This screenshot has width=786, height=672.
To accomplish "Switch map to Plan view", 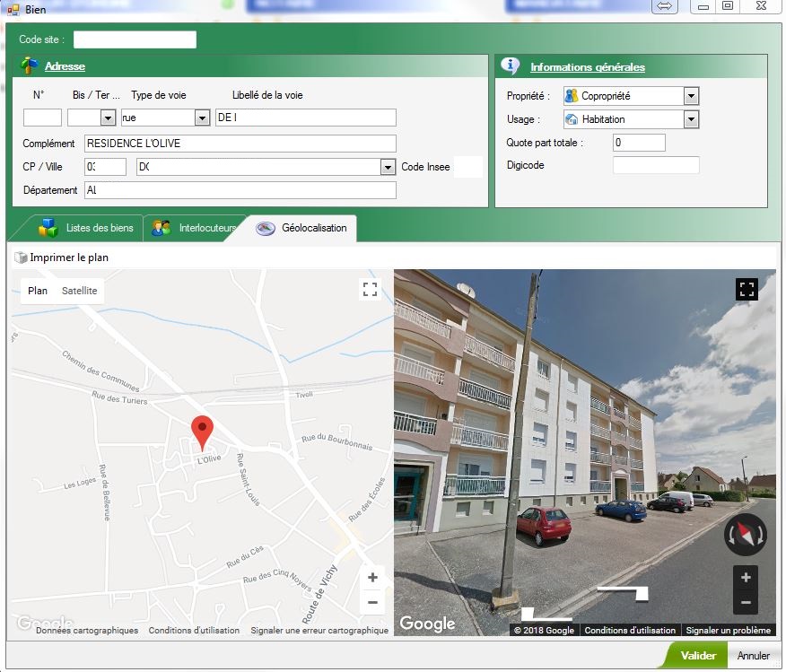I will [x=38, y=291].
